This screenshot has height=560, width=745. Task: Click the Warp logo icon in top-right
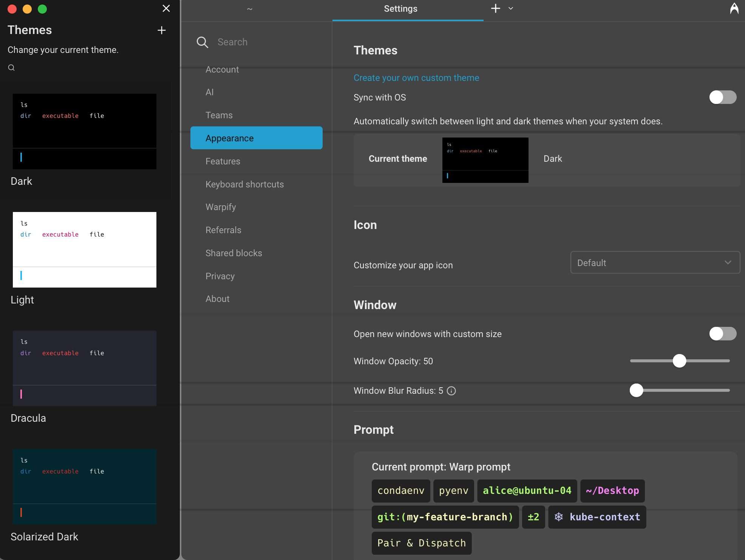[x=734, y=8]
